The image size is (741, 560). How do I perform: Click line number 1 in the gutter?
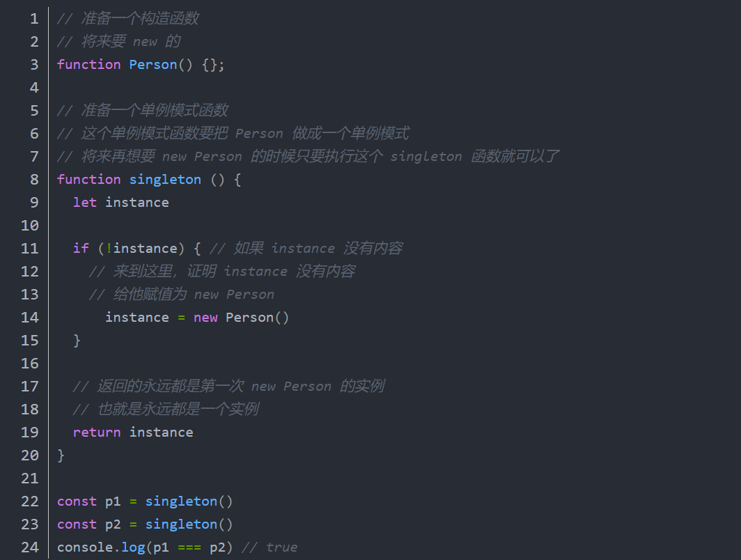click(34, 19)
